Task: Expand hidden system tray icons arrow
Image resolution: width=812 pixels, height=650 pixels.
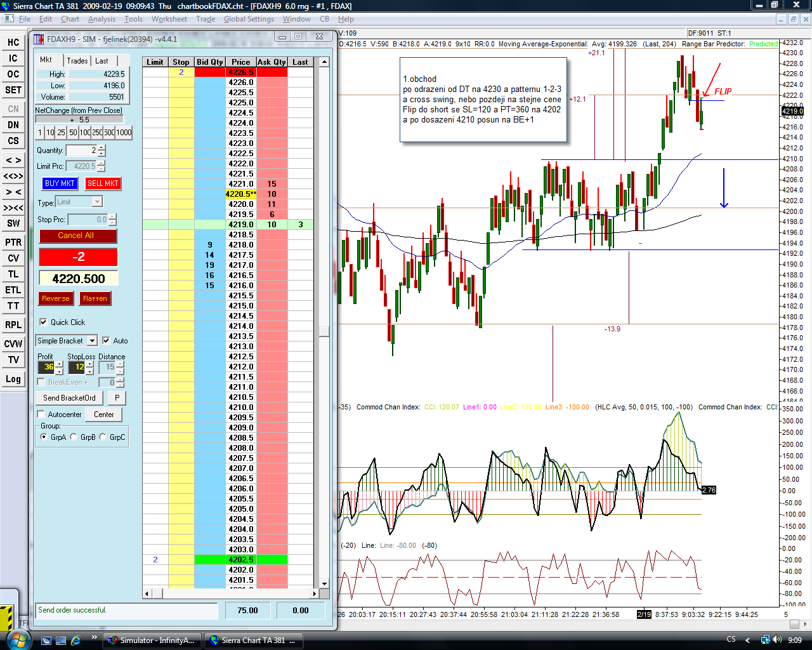Action: click(x=747, y=640)
